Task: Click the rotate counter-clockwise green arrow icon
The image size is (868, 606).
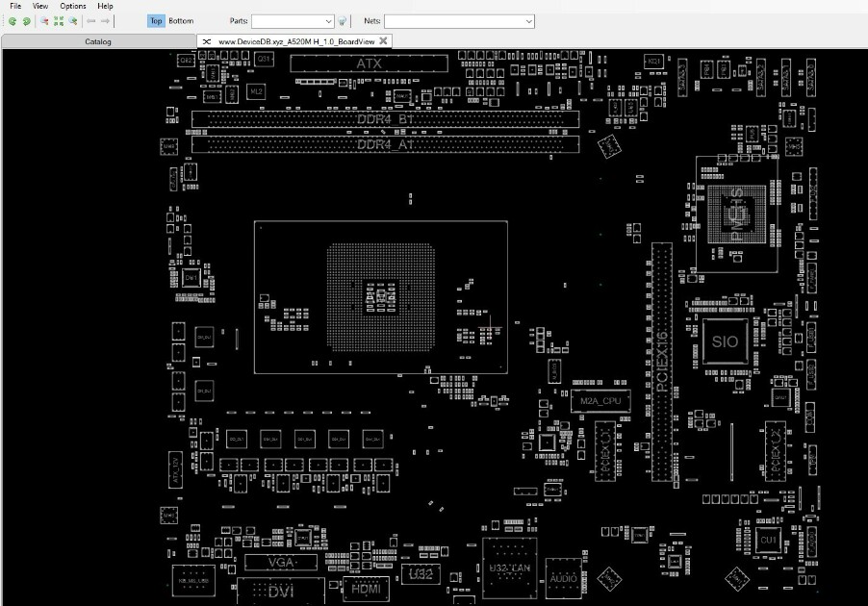Action: (13, 21)
